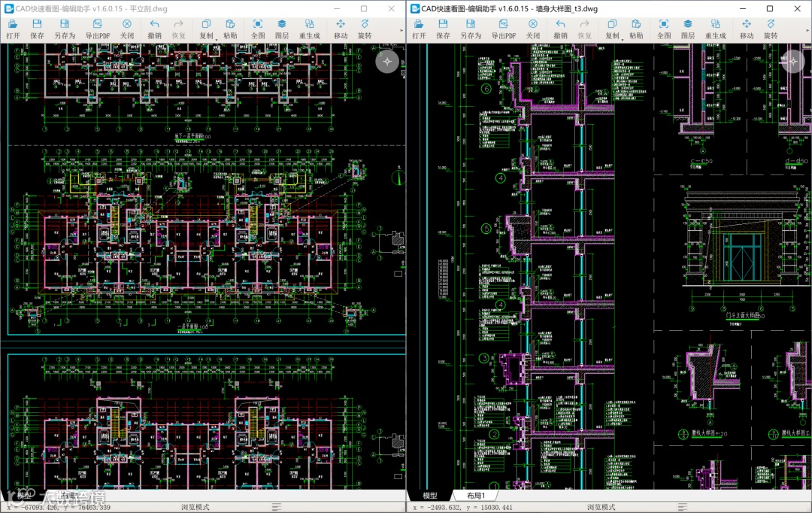Switch to the 布局1 layout tab

(x=476, y=496)
